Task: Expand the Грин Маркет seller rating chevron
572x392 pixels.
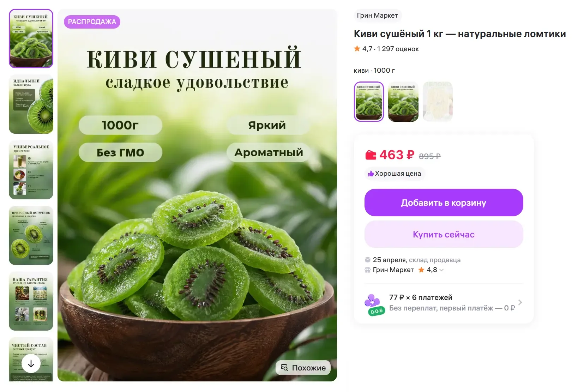Action: pyautogui.click(x=441, y=270)
